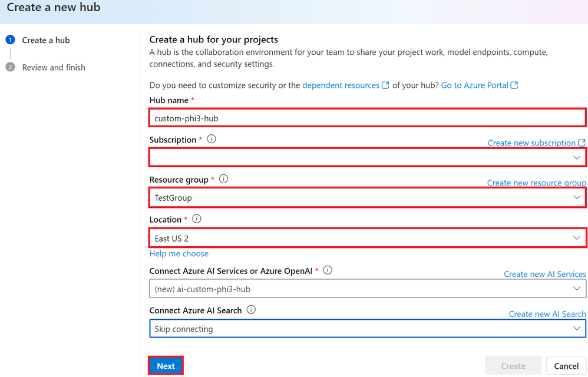
Task: Click the Resource group info icon
Action: (223, 179)
